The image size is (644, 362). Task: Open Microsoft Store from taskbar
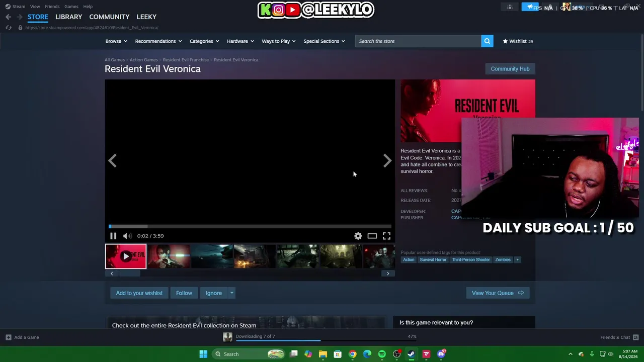click(x=338, y=354)
